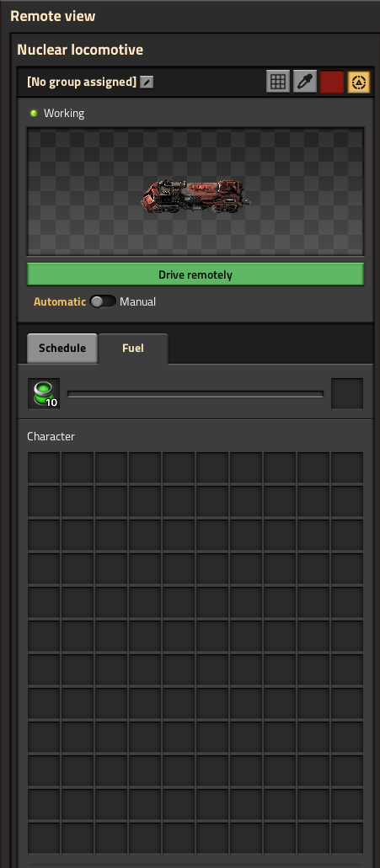This screenshot has width=380, height=868.
Task: Click the red train color swatch
Action: 332,82
